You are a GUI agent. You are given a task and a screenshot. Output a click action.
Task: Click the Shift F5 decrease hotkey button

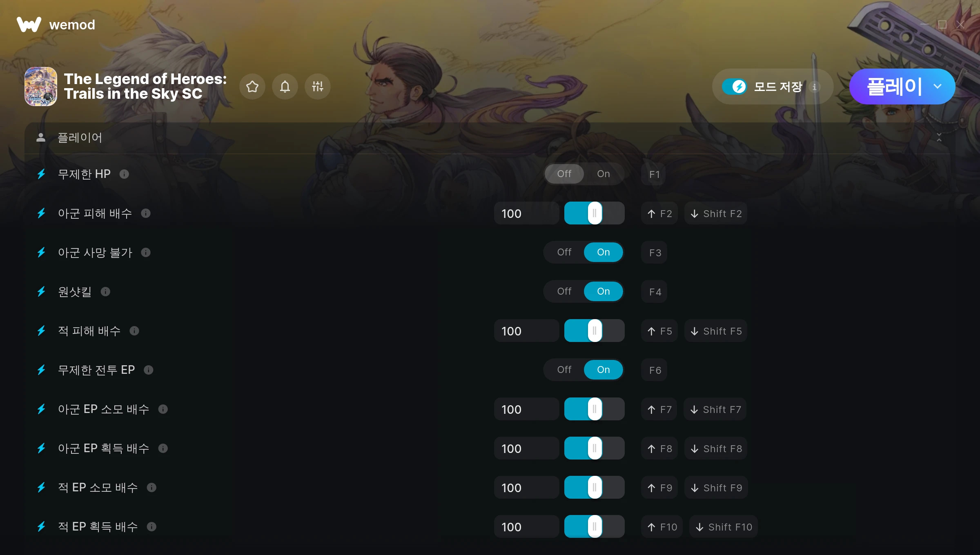[x=716, y=331]
